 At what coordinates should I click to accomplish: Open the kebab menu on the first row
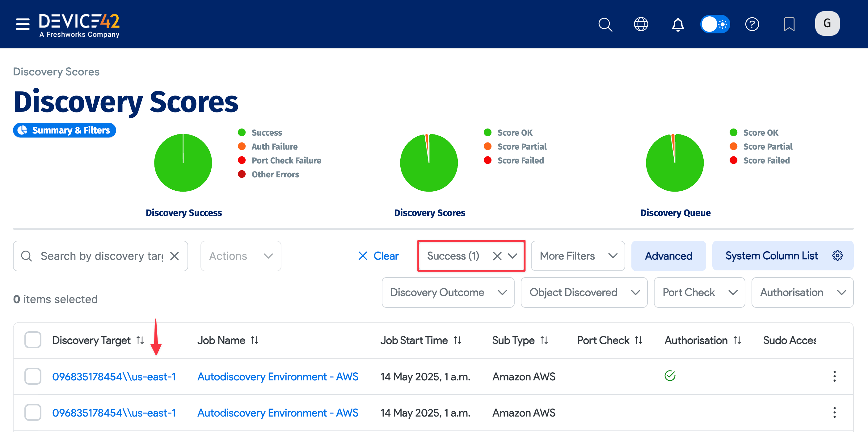[x=835, y=376]
